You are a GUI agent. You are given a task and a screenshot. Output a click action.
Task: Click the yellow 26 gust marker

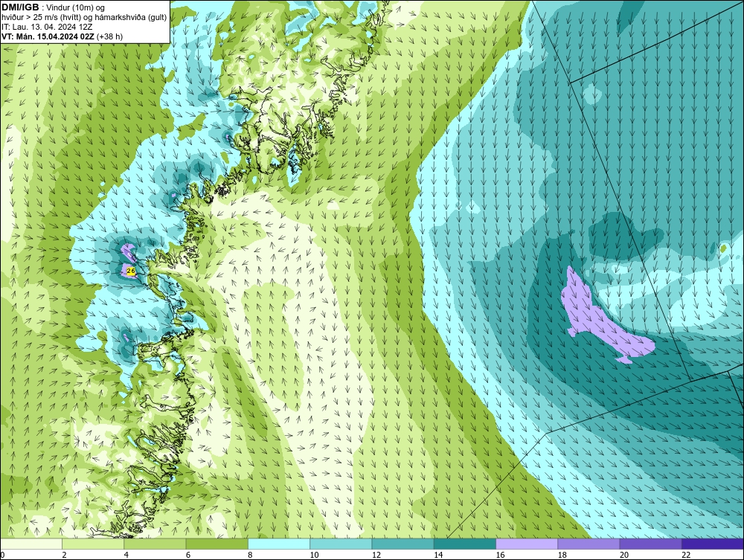[x=131, y=271]
